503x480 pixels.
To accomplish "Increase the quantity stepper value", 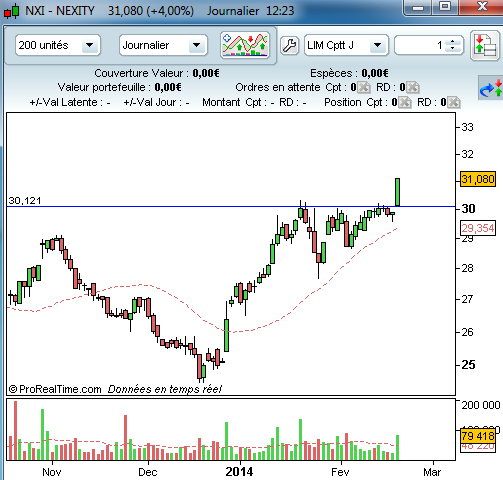I will coord(452,42).
